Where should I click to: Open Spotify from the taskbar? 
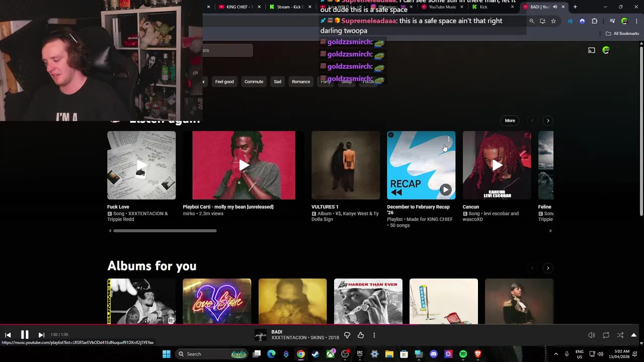point(463,354)
